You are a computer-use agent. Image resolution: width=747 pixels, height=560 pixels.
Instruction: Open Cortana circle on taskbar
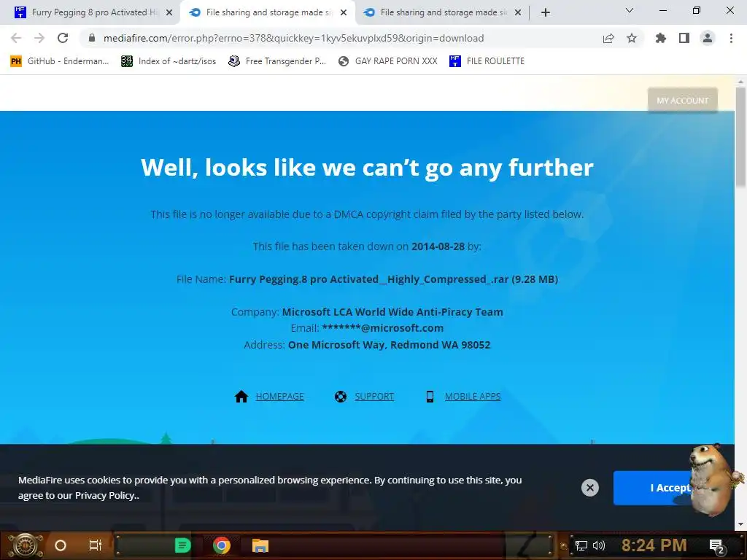61,545
